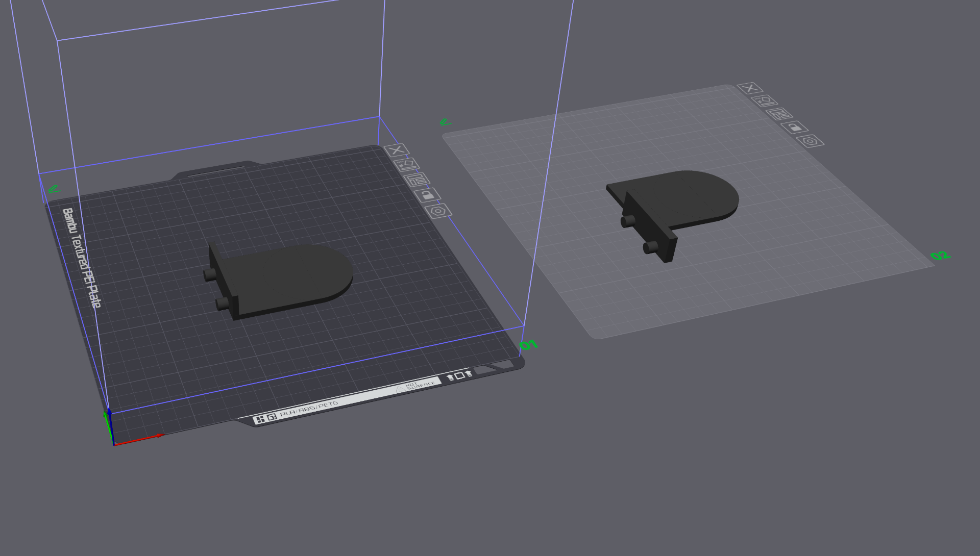This screenshot has width=980, height=556.
Task: Toggle the lock on plate 02
Action: 795,127
